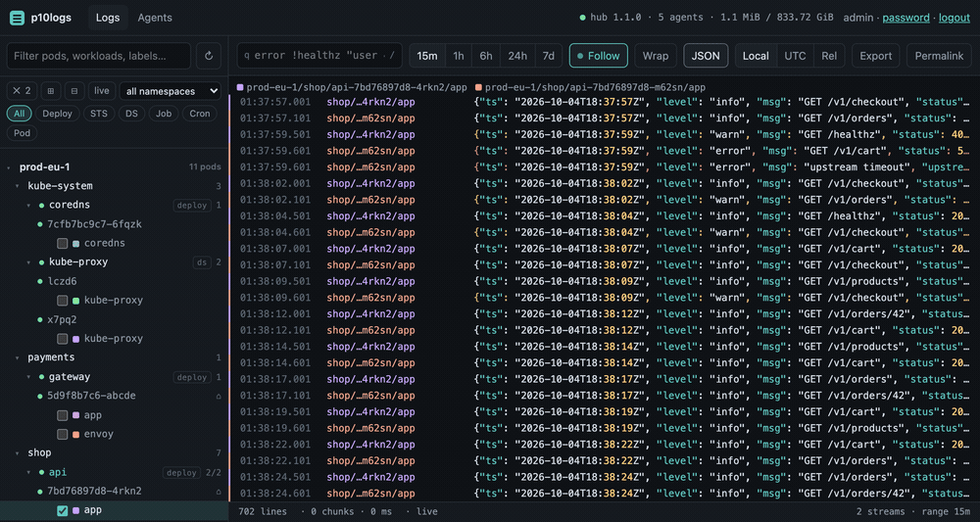
Task: Click the icon beside pod 5d9f8b7c6-abcde
Action: point(219,396)
